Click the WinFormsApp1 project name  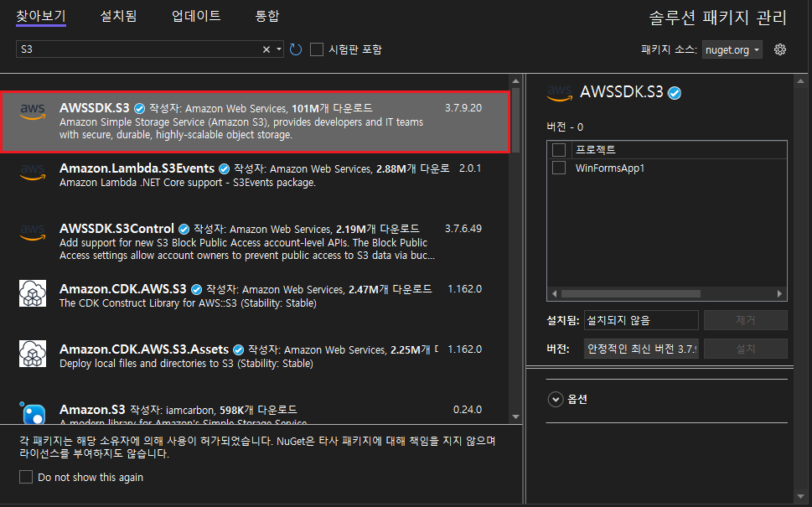[x=610, y=168]
